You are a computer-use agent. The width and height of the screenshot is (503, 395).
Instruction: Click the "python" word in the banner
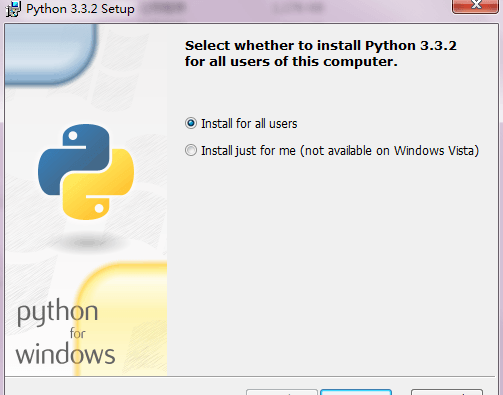click(58, 313)
